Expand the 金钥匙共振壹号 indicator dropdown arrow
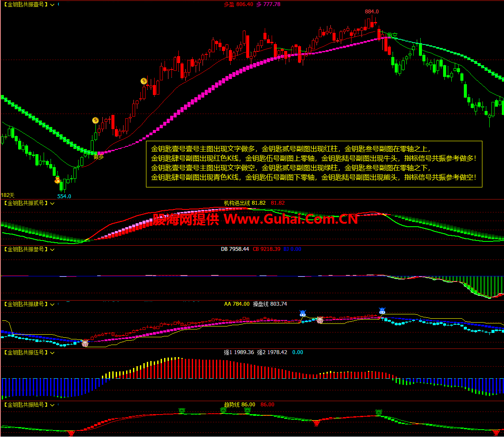This screenshot has width=504, height=437. click(52, 5)
